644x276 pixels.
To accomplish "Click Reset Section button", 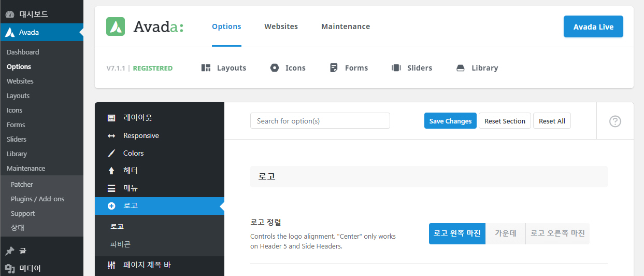I will (x=505, y=121).
